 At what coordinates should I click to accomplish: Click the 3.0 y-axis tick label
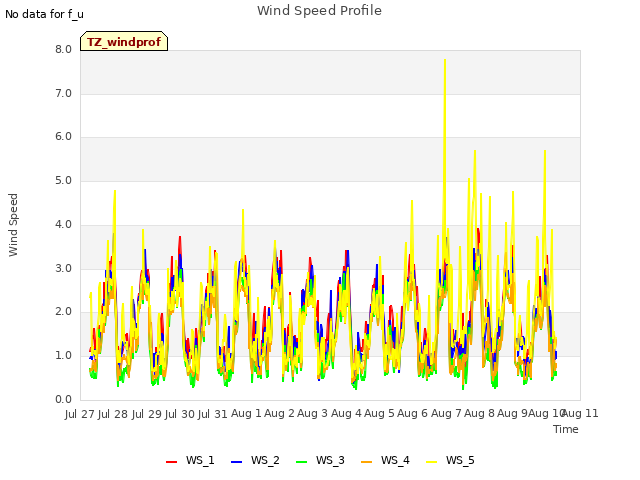coord(63,269)
